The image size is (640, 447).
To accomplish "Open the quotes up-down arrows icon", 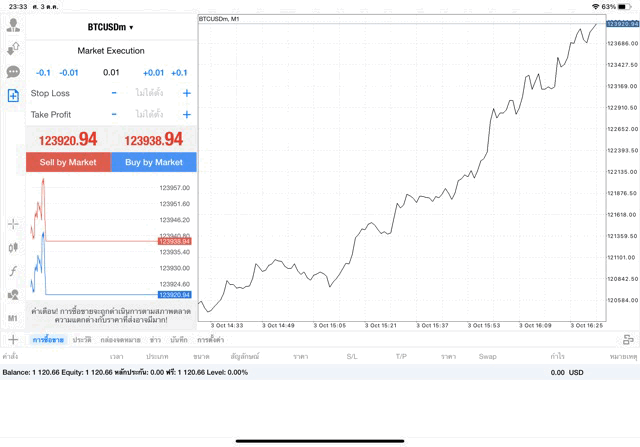I will [13, 48].
